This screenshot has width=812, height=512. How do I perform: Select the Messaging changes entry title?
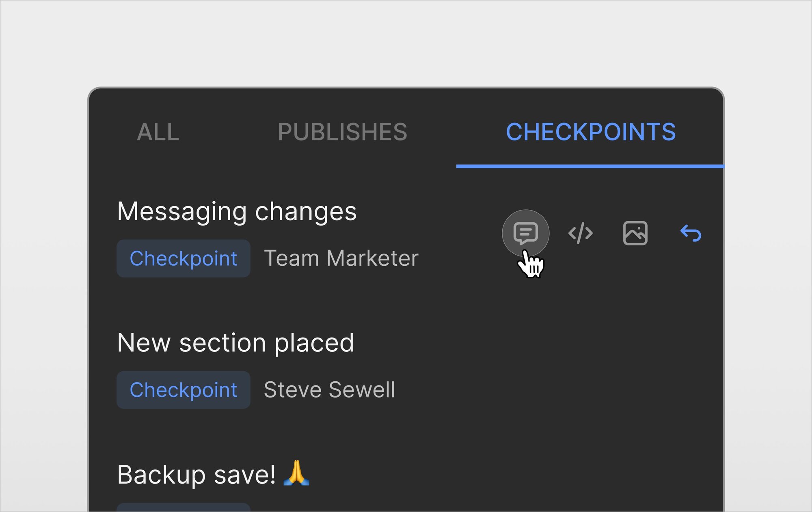[237, 212]
